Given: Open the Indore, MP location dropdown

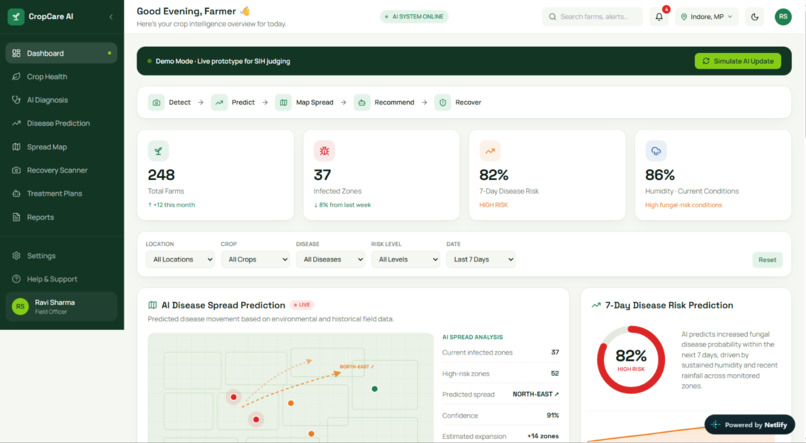Looking at the screenshot, I should point(707,16).
